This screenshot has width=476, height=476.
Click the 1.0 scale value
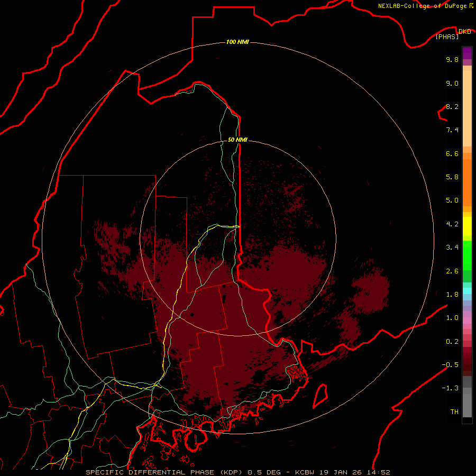[x=452, y=318]
